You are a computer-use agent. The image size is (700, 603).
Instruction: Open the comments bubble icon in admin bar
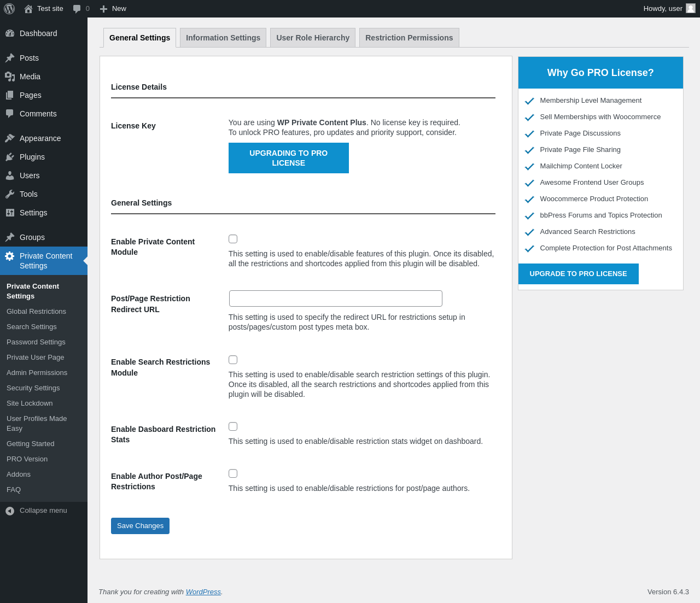(x=77, y=9)
